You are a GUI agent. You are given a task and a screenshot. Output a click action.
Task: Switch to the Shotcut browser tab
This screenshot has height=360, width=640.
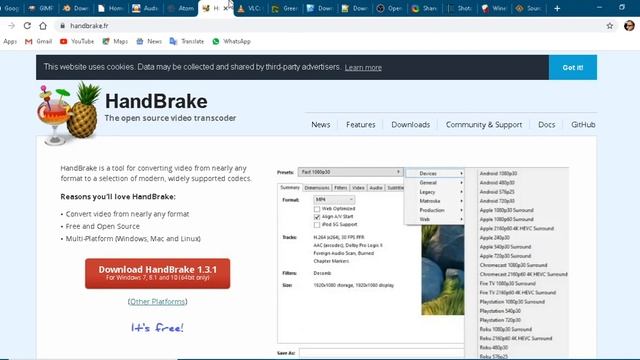(x=460, y=8)
